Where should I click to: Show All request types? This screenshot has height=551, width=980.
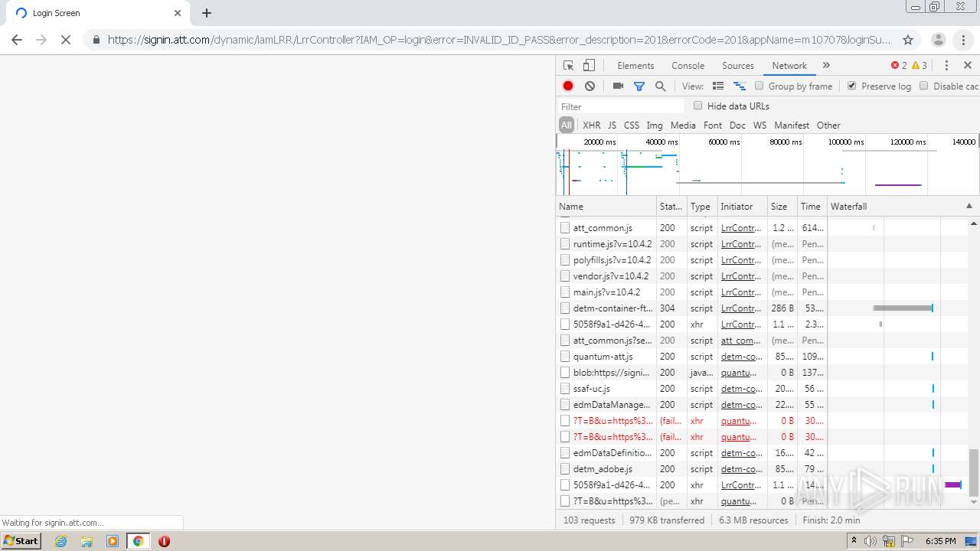tap(567, 125)
